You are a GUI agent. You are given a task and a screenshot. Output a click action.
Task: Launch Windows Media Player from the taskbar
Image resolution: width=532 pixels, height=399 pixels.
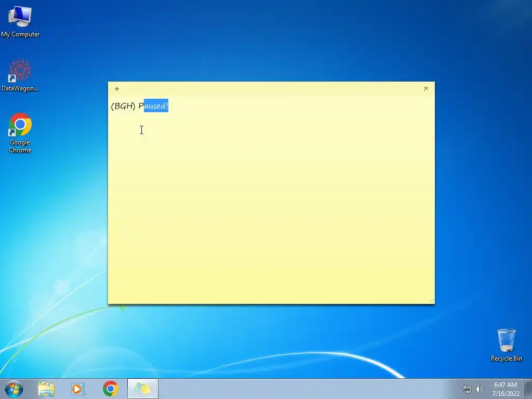click(x=78, y=389)
